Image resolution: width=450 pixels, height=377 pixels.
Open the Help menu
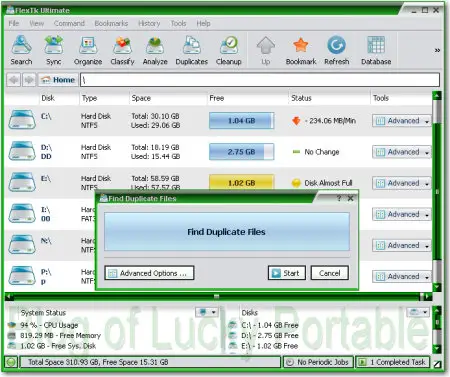203,23
